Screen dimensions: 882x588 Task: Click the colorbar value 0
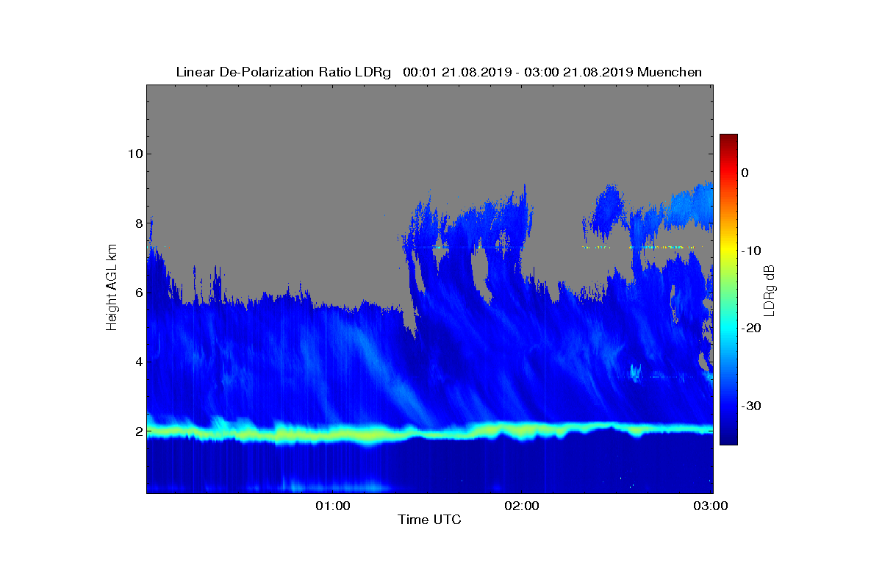(745, 173)
